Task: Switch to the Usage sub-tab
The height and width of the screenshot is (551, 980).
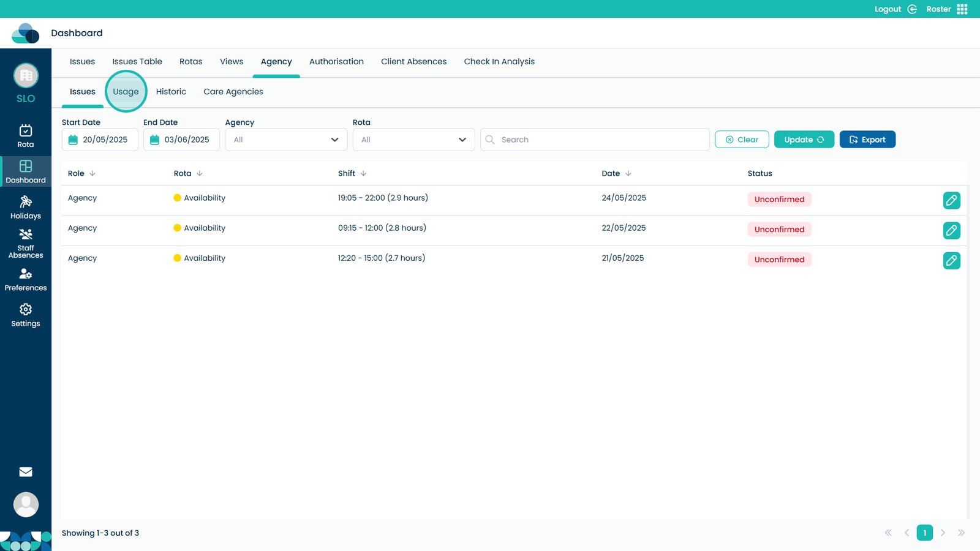Action: tap(126, 92)
